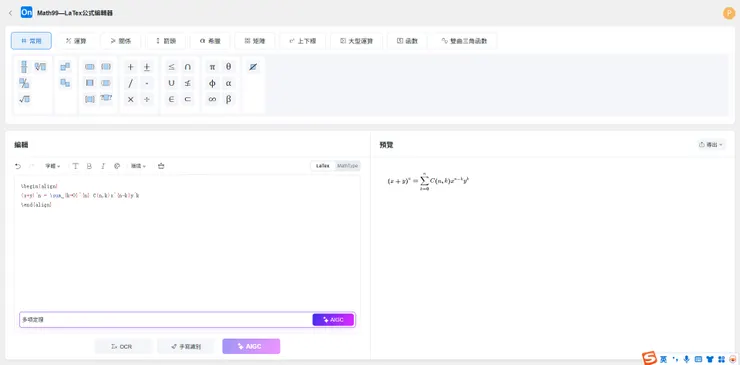Select the 常用 symbol tab
Image resolution: width=740 pixels, height=365 pixels.
click(x=31, y=41)
